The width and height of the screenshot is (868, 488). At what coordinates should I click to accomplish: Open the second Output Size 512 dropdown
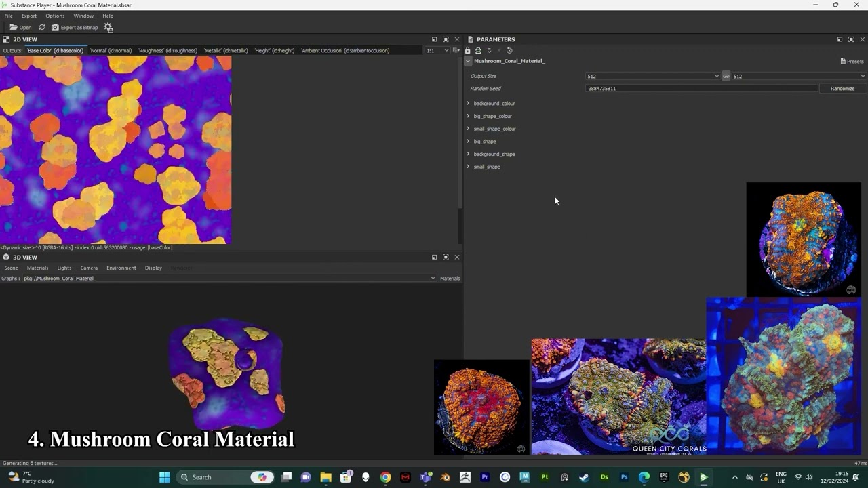point(799,76)
